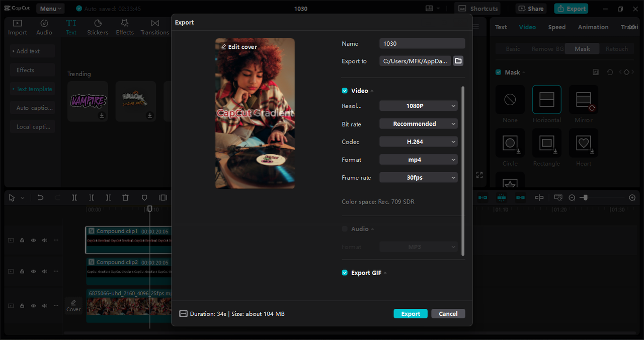Image resolution: width=644 pixels, height=340 pixels.
Task: Click the Delete right trim icon
Action: click(x=108, y=198)
